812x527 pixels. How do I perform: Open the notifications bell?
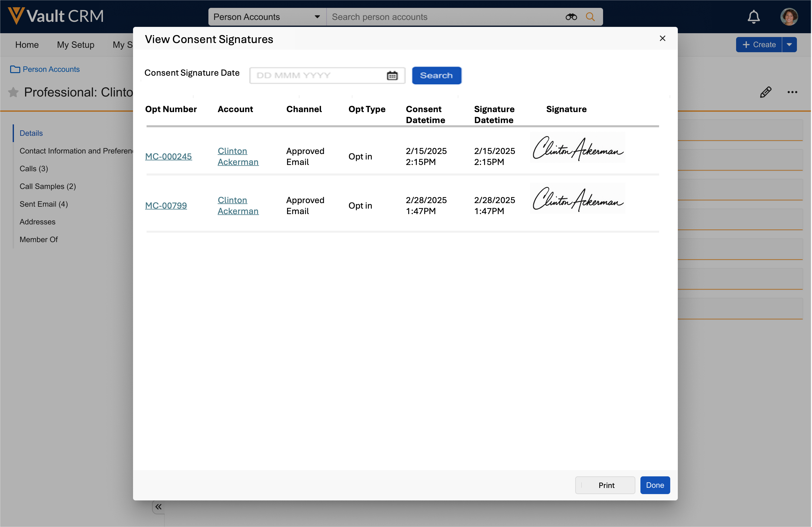pyautogui.click(x=753, y=17)
